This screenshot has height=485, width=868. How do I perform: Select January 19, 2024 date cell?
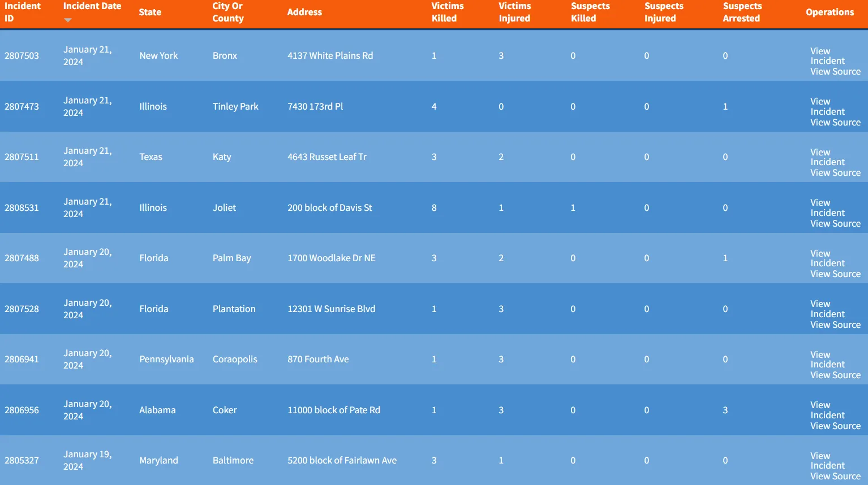click(87, 460)
